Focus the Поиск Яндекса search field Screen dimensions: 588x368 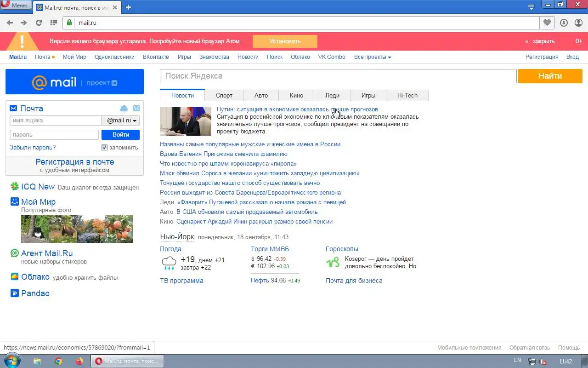coord(338,76)
